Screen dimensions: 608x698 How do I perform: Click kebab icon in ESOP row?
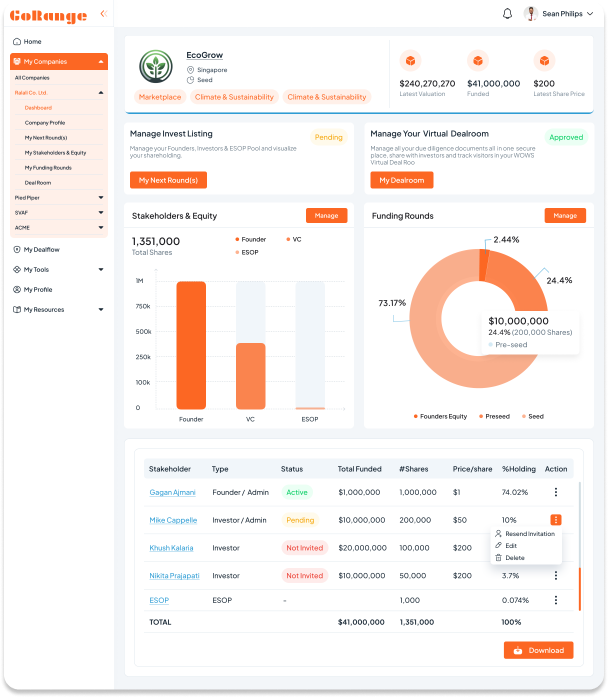(556, 600)
